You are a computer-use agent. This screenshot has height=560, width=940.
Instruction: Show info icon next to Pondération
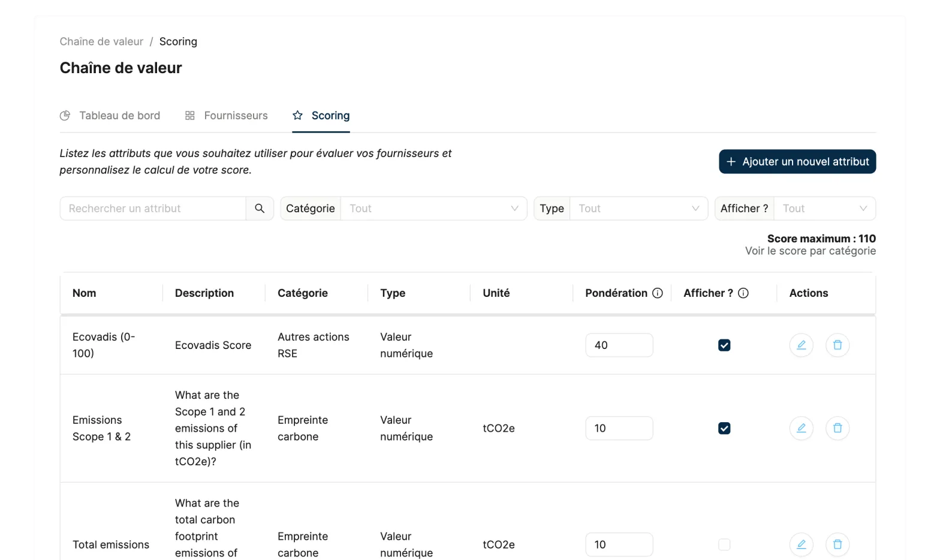click(x=658, y=293)
